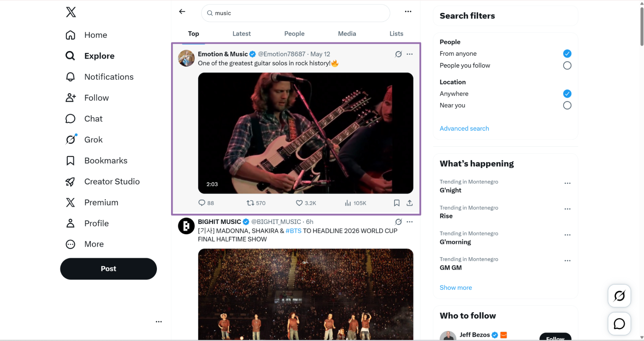This screenshot has height=341, width=644.
Task: Click the Post button
Action: (108, 269)
